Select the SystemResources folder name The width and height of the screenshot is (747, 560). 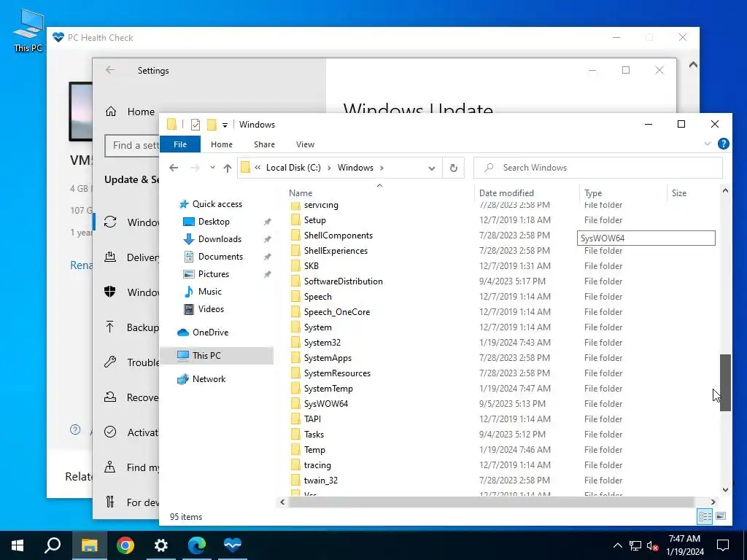click(337, 373)
